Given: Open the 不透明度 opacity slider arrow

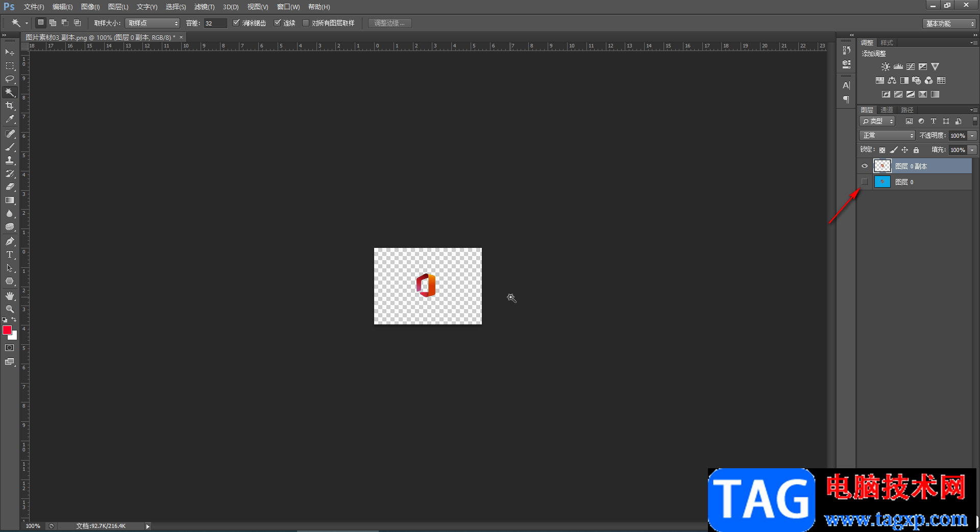Looking at the screenshot, I should click(972, 136).
